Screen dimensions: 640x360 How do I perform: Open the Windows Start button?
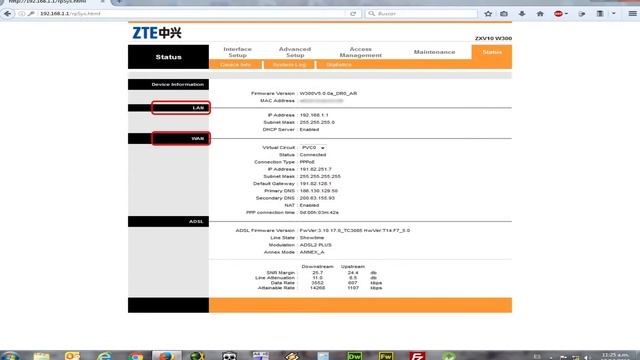(x=10, y=356)
